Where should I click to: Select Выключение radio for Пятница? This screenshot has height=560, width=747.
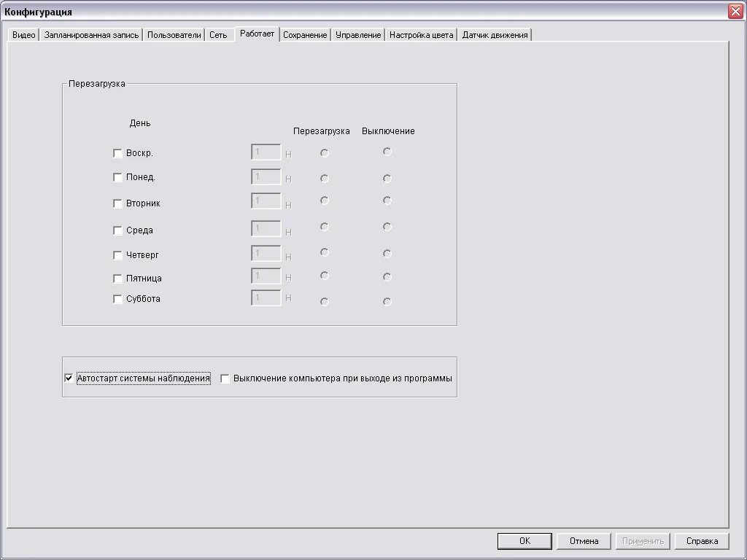tap(387, 276)
